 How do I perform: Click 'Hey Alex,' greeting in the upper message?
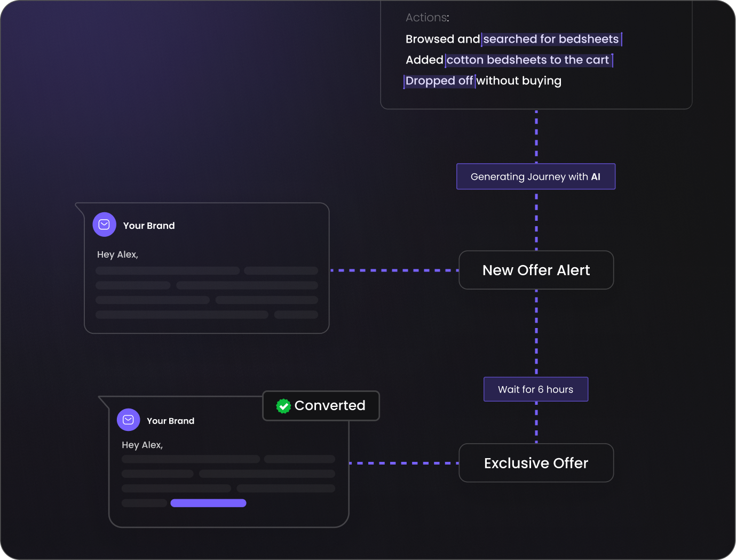click(117, 254)
